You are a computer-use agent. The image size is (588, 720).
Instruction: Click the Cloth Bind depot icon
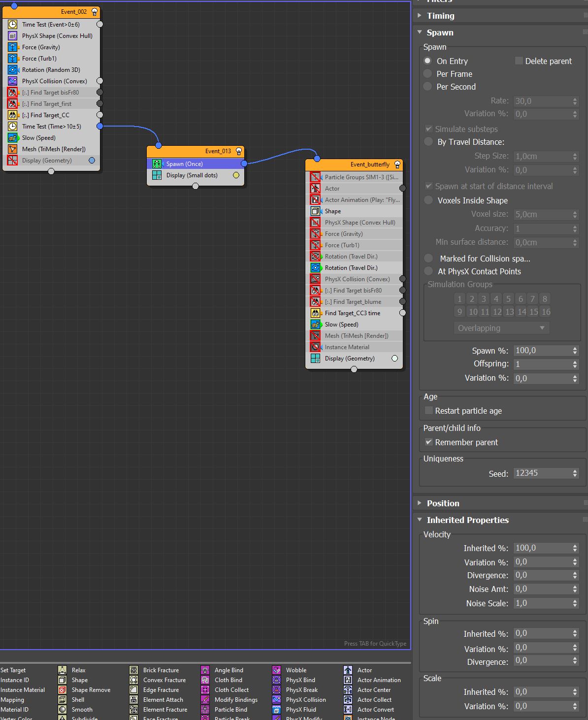pos(205,680)
